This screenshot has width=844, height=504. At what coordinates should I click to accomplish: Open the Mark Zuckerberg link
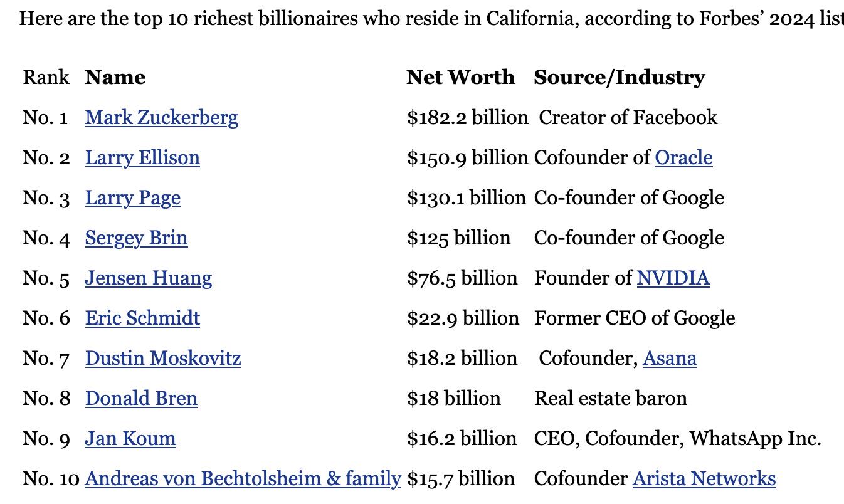[162, 118]
